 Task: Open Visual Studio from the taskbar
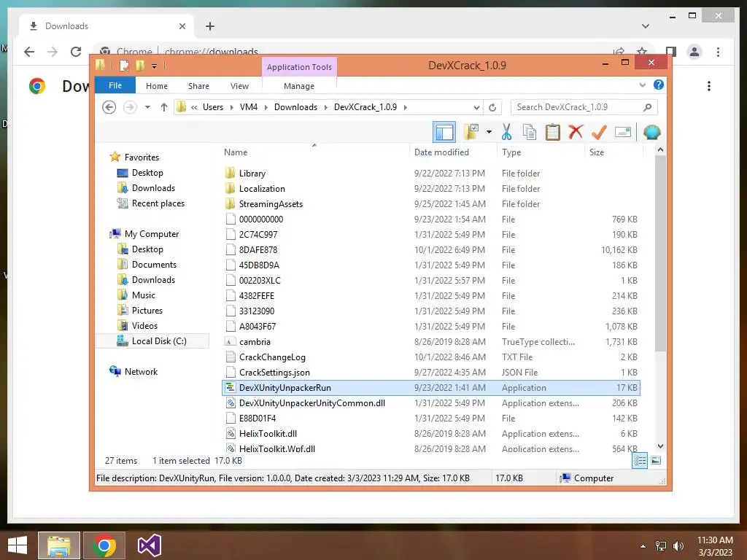click(149, 545)
